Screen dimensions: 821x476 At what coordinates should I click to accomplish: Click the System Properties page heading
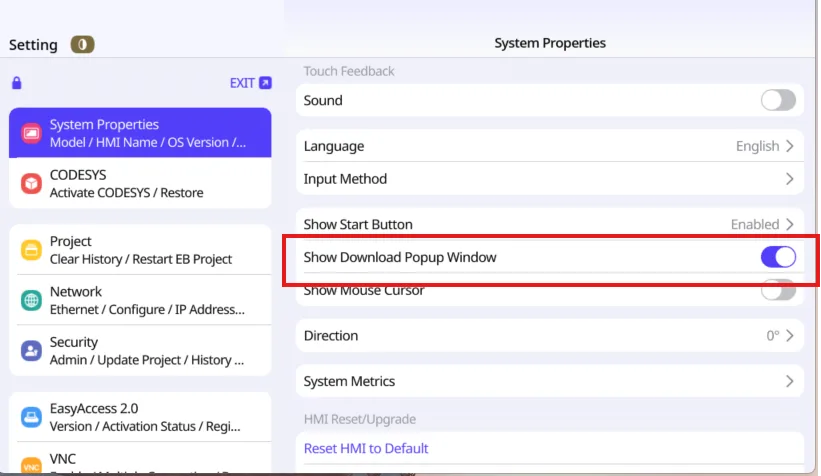point(550,43)
